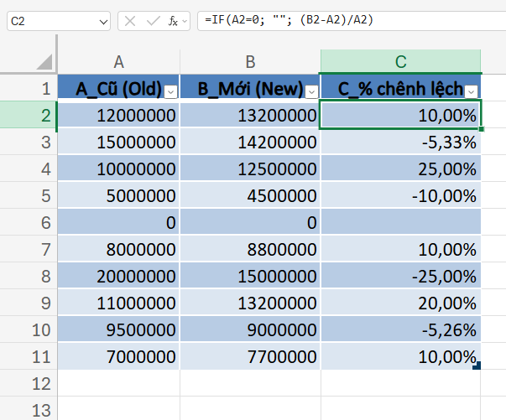
Task: Expand the chevron next to the fx icon
Action: (x=185, y=21)
